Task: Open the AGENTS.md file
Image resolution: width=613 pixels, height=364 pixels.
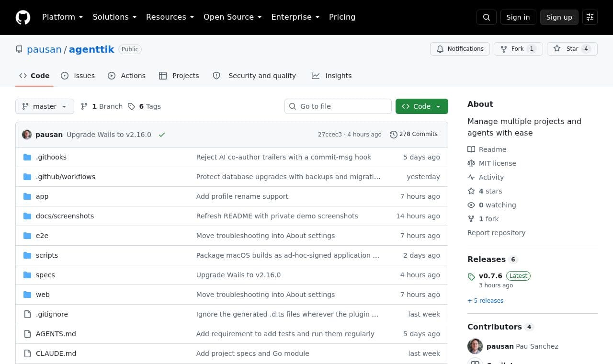Action: click(x=56, y=334)
